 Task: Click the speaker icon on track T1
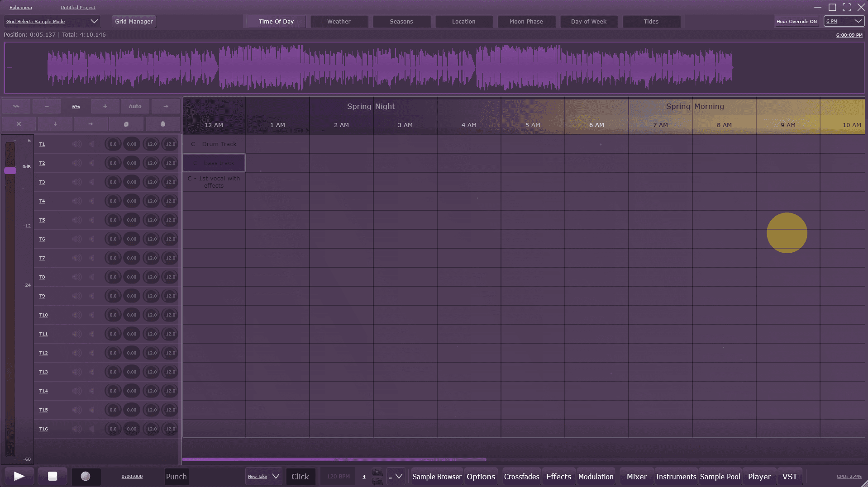[76, 144]
